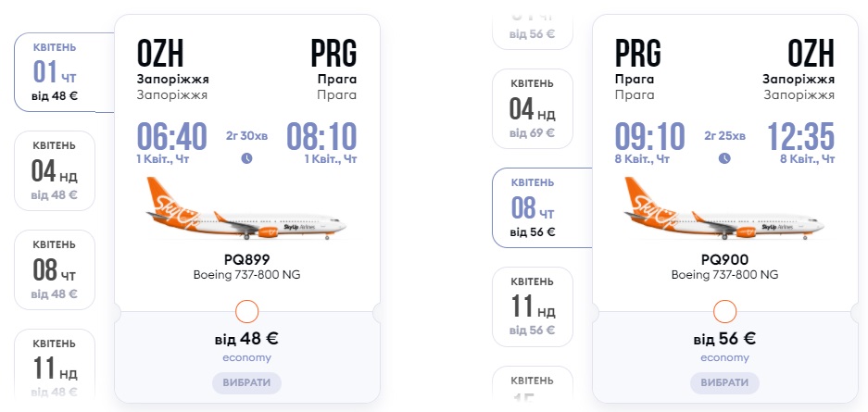The height and width of the screenshot is (412, 868).
Task: Click departure time 06:40
Action: [x=171, y=137]
